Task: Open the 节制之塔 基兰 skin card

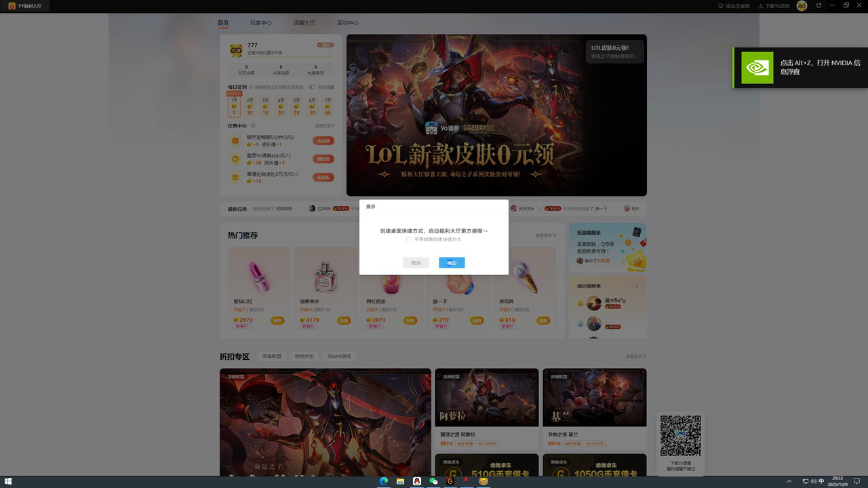Action: coord(594,409)
